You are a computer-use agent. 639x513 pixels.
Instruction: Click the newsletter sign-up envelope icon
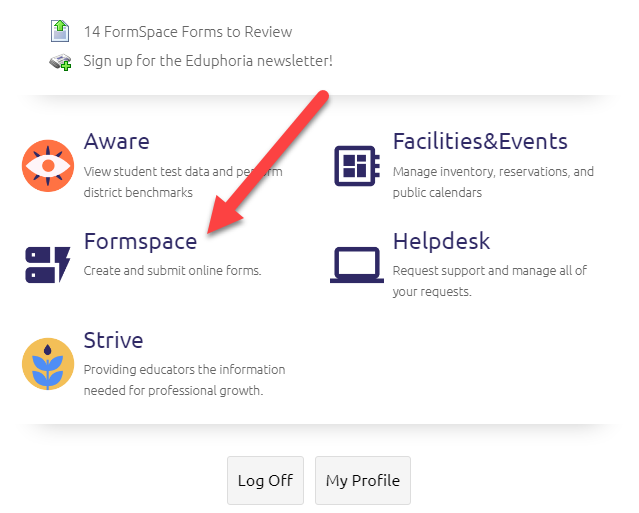[x=60, y=61]
